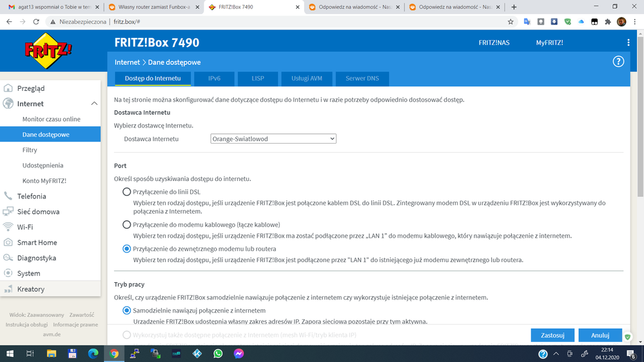The height and width of the screenshot is (362, 644).
Task: Collapse the Internet menu section chevron
Action: 94,104
